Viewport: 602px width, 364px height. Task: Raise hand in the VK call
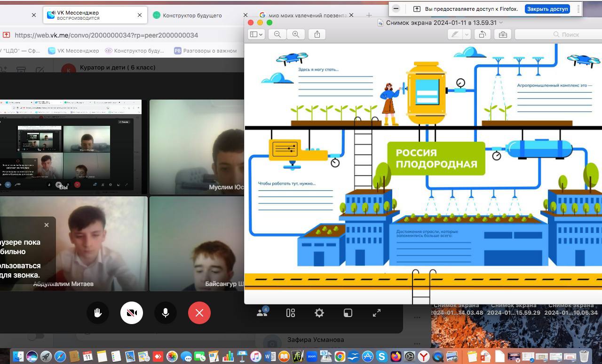98,313
